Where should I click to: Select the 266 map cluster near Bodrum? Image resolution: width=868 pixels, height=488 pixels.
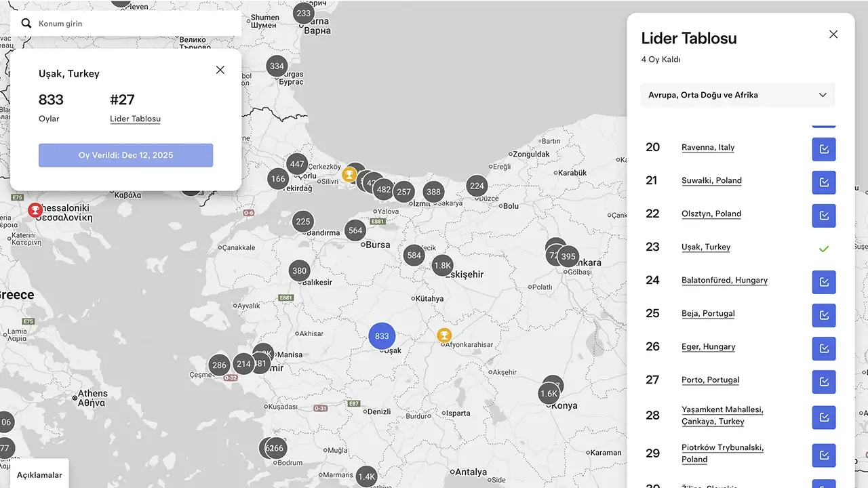tap(276, 448)
